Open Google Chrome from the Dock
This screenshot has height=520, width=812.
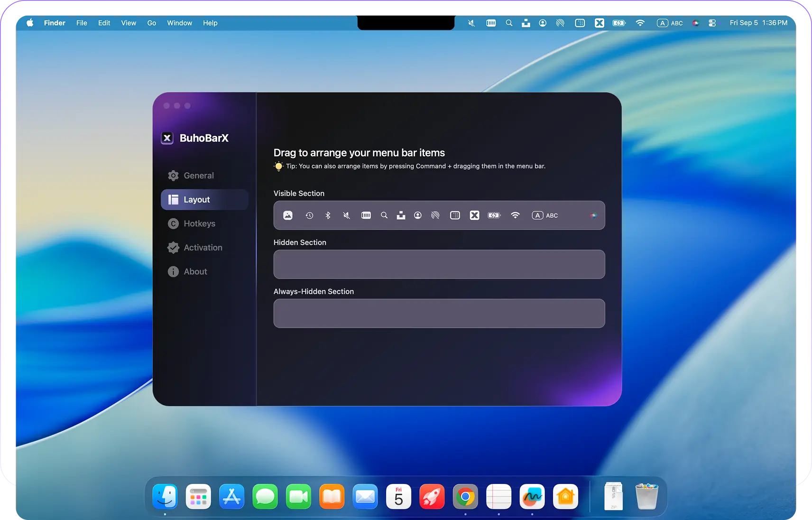click(465, 496)
